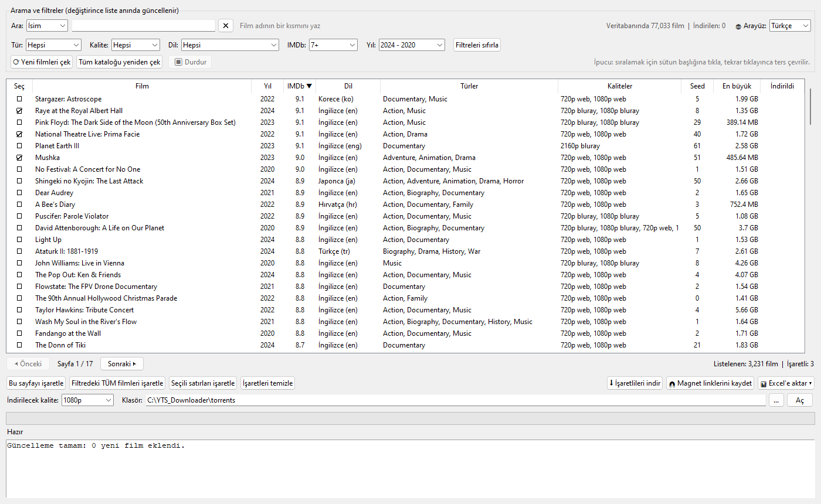Click the Aç open folder button
The height and width of the screenshot is (504, 821).
tap(800, 400)
